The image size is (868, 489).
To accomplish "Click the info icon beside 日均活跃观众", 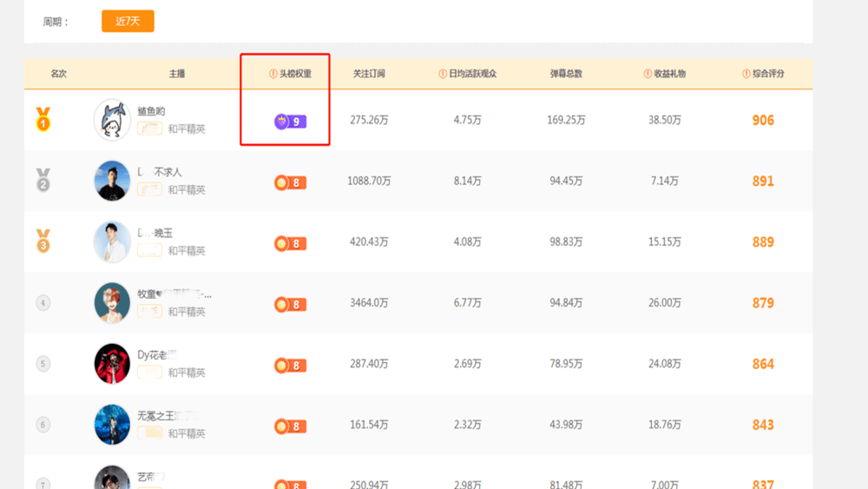I will point(443,74).
